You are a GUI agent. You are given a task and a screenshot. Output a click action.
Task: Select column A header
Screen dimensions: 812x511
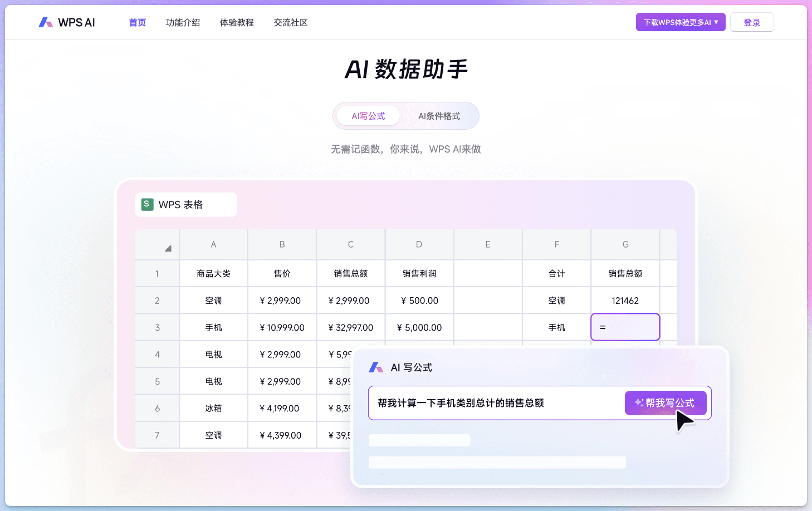[213, 244]
